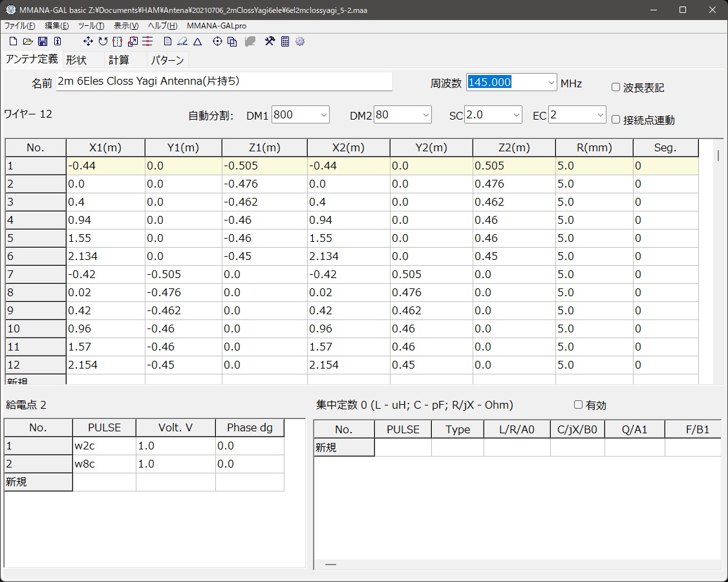
Task: Open the ツール(T) menu
Action: click(x=91, y=26)
